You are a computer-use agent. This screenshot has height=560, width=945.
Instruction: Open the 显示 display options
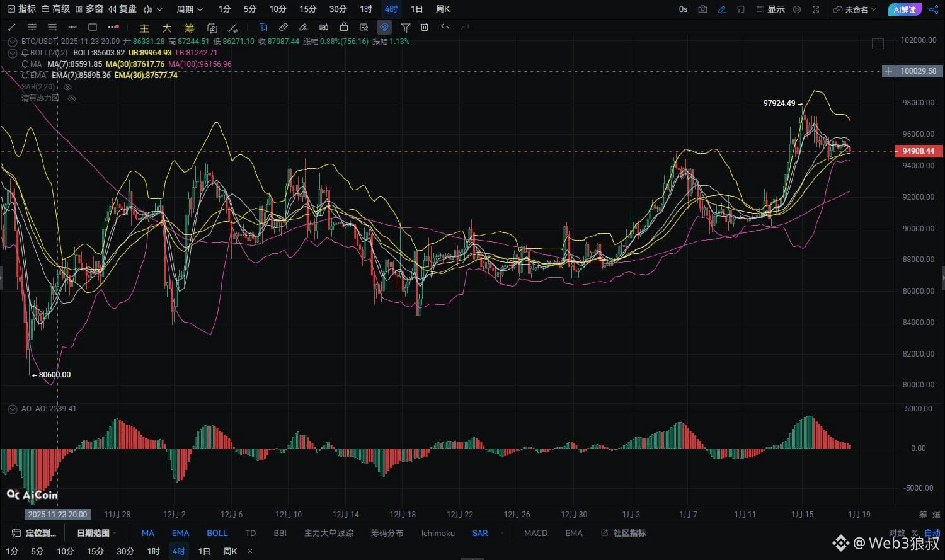tap(770, 9)
